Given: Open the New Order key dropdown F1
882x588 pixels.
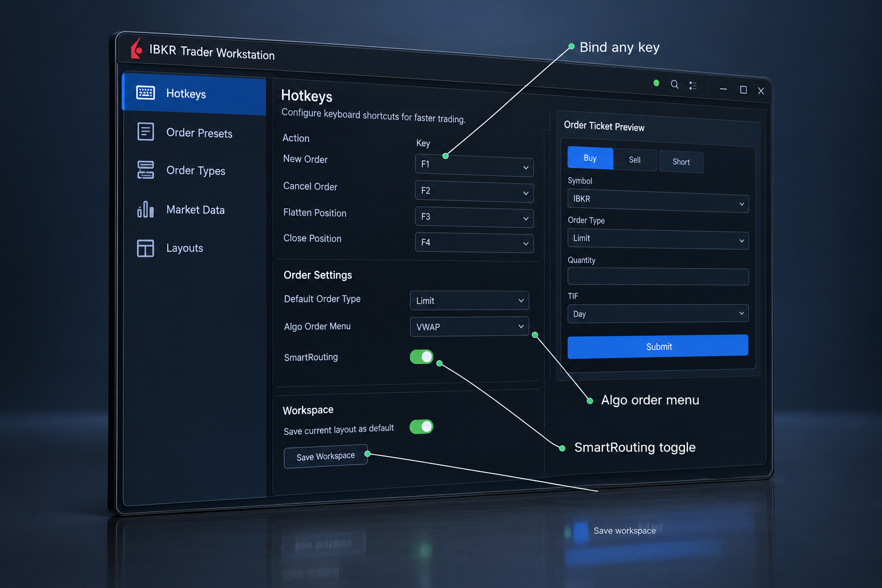Looking at the screenshot, I should point(474,165).
